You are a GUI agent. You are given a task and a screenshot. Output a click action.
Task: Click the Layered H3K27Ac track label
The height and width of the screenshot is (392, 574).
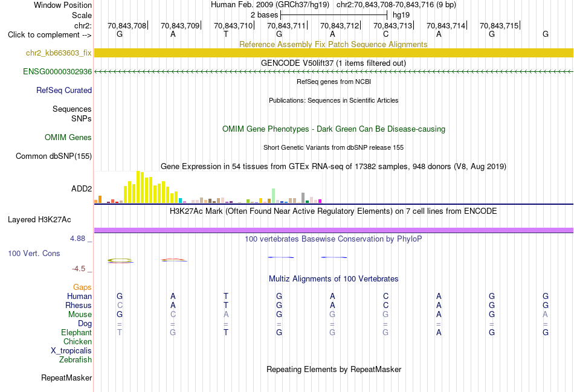(x=39, y=220)
